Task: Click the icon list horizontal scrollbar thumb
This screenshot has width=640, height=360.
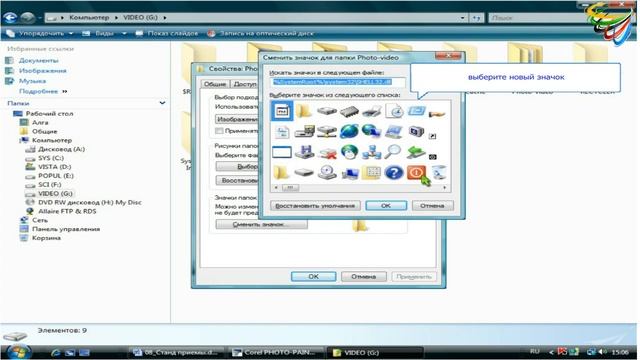Action: tap(290, 188)
